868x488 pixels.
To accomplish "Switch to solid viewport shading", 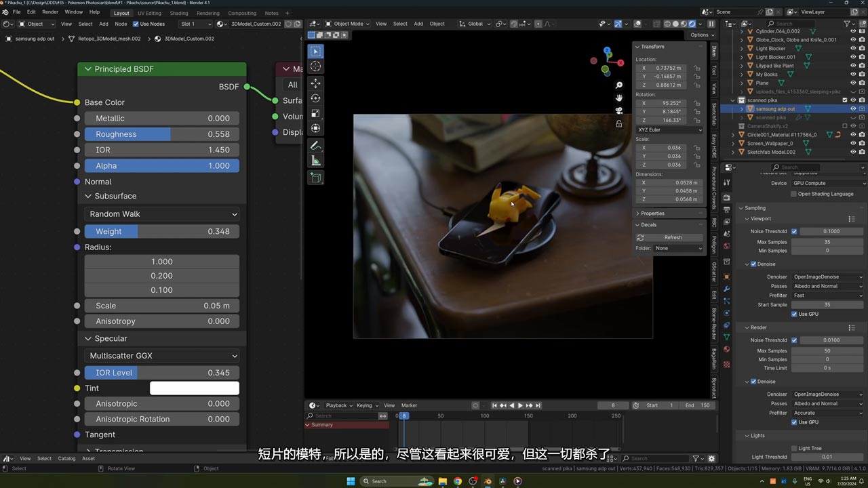I will pyautogui.click(x=675, y=24).
